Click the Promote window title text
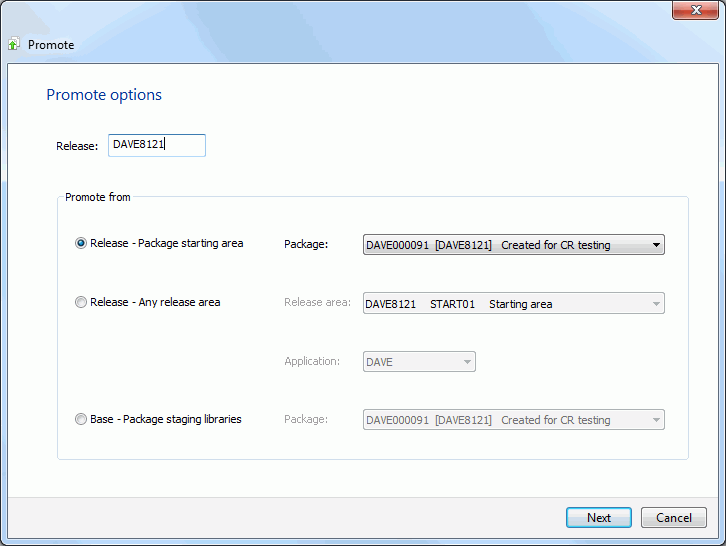This screenshot has height=546, width=726. click(x=51, y=45)
